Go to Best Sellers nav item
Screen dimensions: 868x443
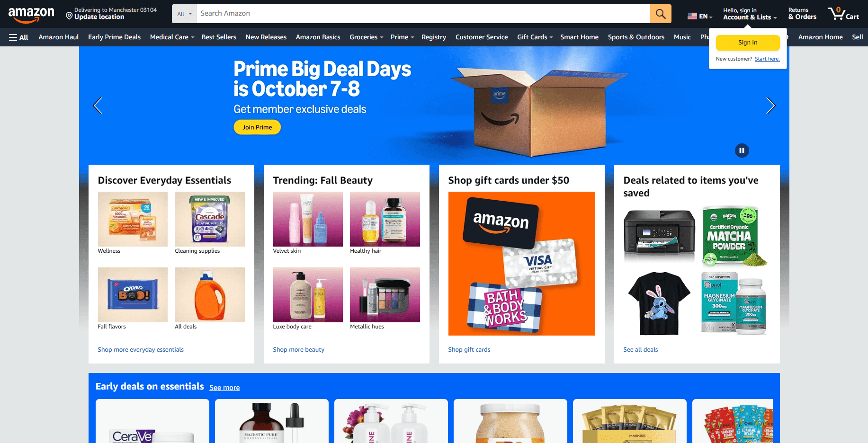[219, 37]
